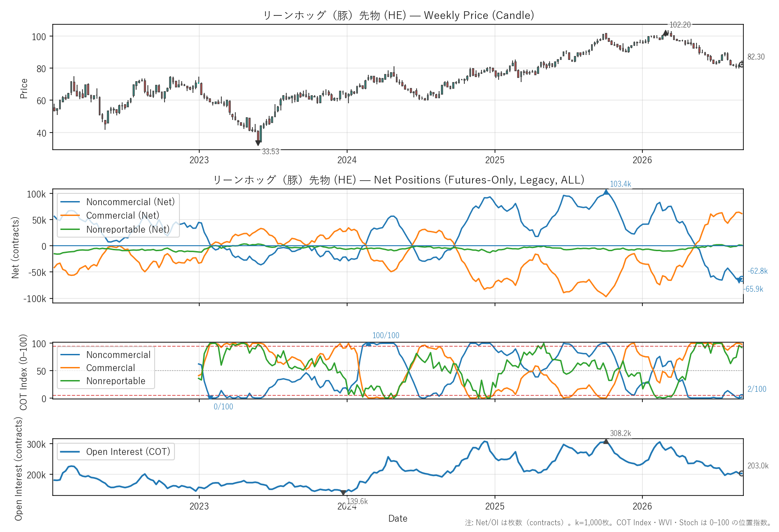Click the 2025 tick label under price chart
The height and width of the screenshot is (532, 779).
tap(495, 160)
